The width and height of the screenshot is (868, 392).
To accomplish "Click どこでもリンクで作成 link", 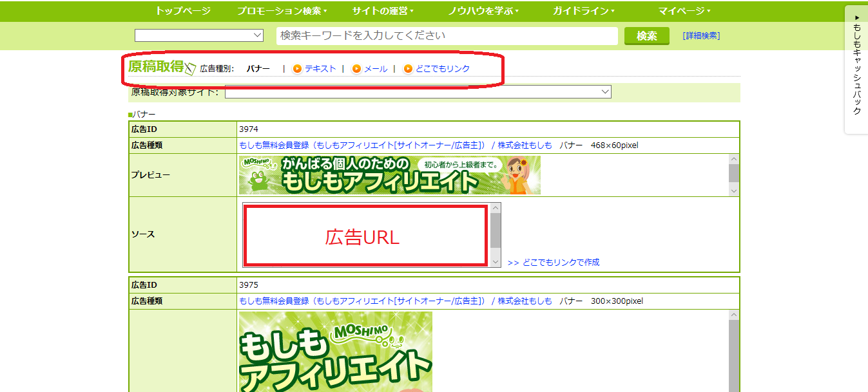I will click(554, 263).
